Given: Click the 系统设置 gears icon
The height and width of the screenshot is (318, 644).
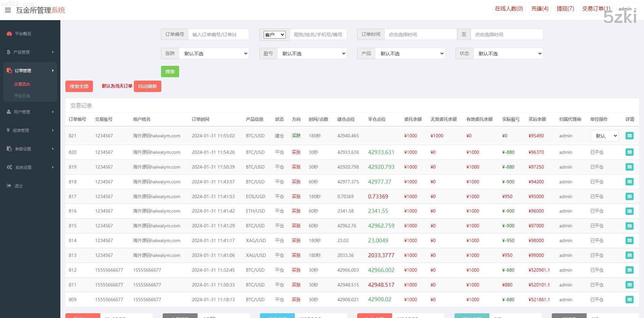Looking at the screenshot, I should point(9,167).
